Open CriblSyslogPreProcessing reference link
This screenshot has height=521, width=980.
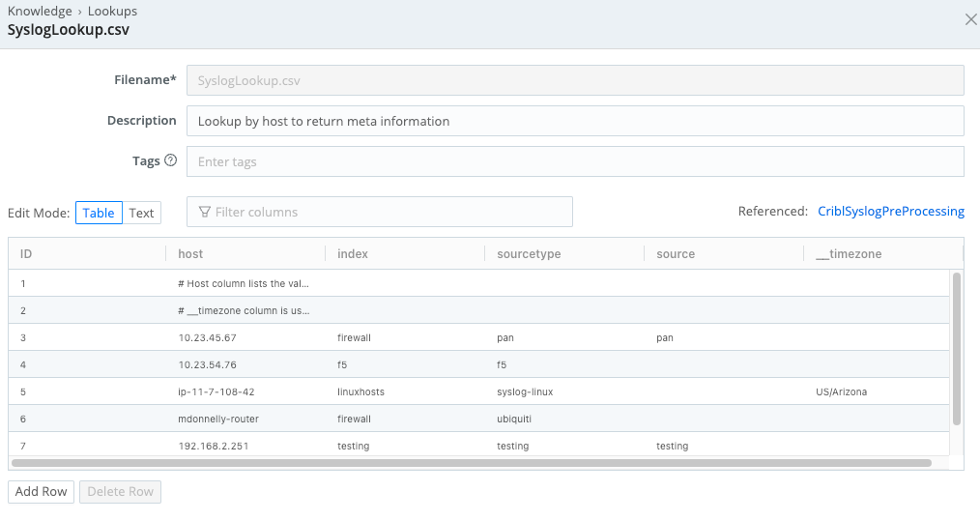click(891, 212)
